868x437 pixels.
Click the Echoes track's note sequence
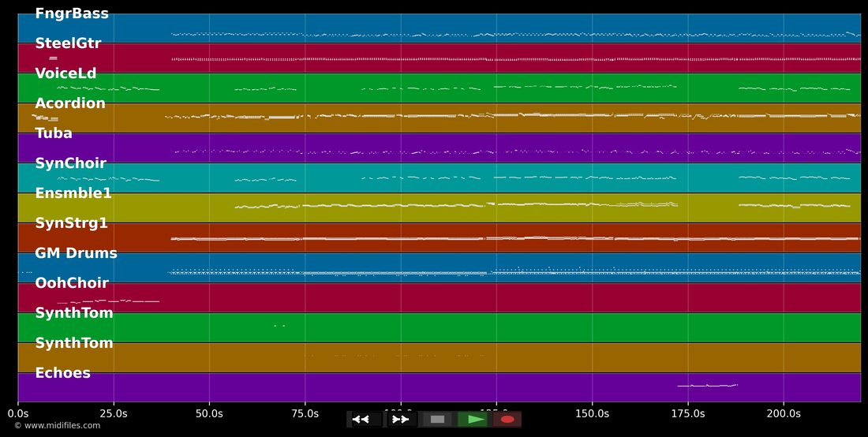coord(708,385)
